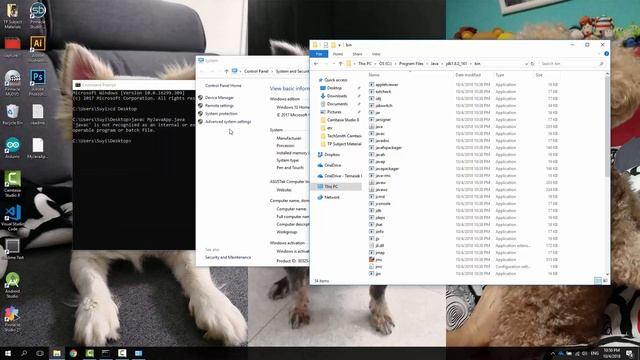
Task: Open the Camtasia Studio 8 desktop shortcut
Action: click(x=12, y=184)
